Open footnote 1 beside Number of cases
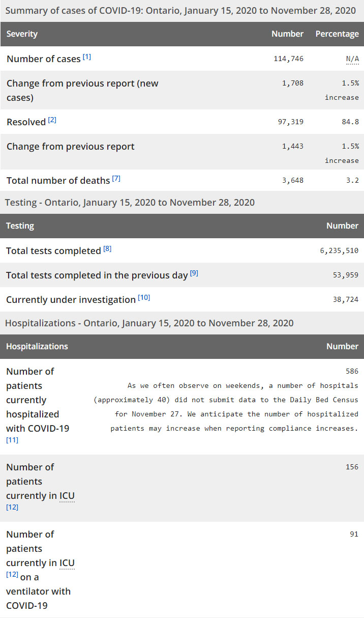This screenshot has width=364, height=618. click(87, 57)
